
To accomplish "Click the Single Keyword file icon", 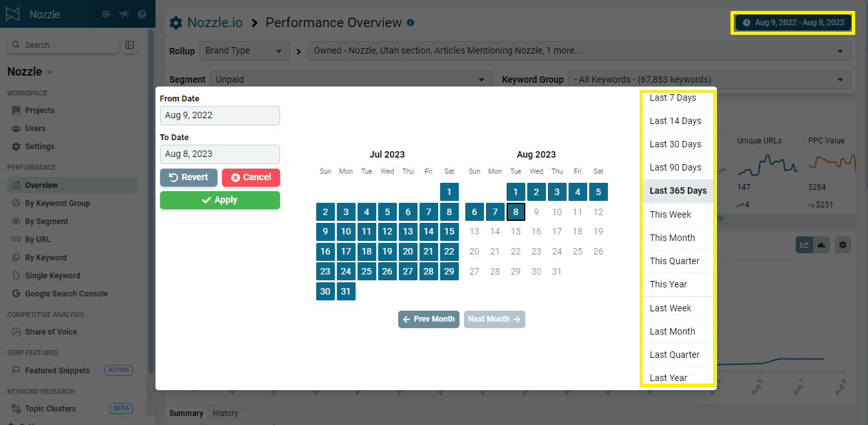I will [x=16, y=276].
